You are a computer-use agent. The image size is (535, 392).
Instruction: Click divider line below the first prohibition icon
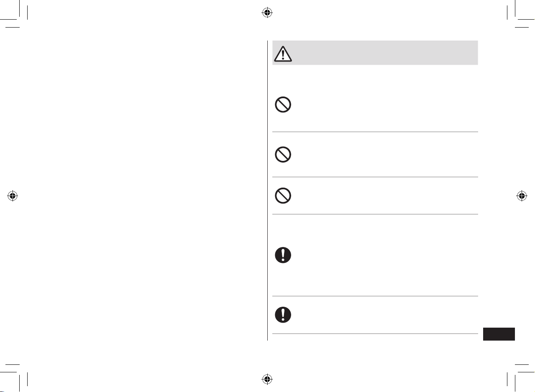tap(375, 132)
